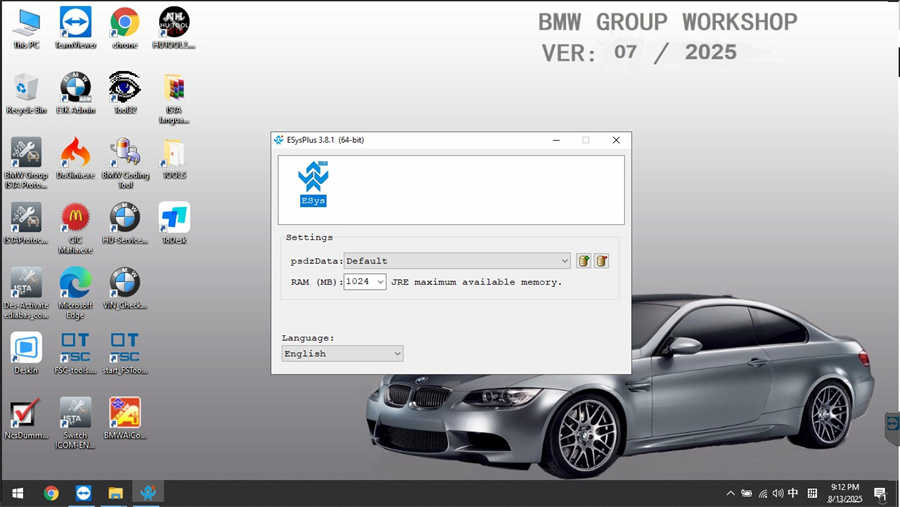
Task: Select the NcsDummy checkmark shortcut
Action: tap(26, 419)
